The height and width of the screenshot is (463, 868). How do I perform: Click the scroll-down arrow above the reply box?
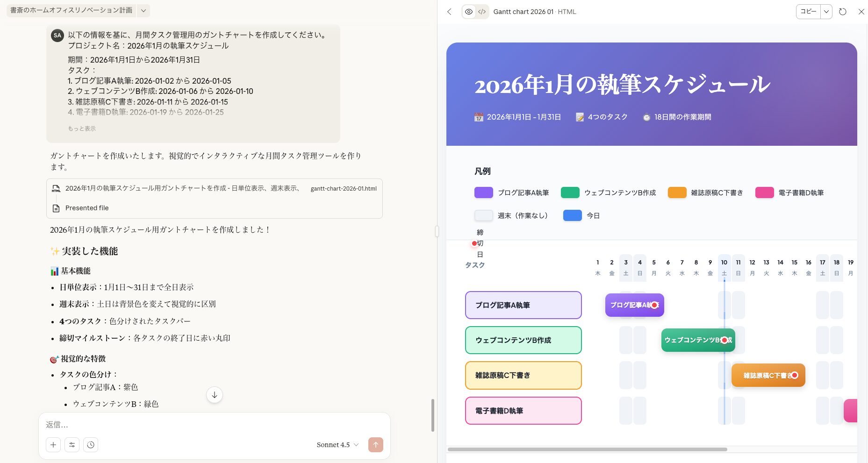coord(214,395)
